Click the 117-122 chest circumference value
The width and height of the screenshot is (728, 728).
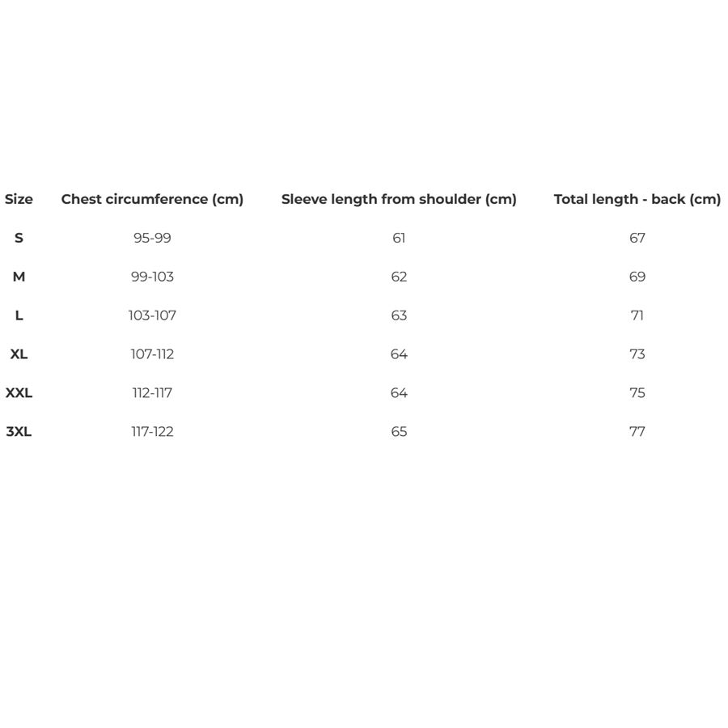[152, 432]
